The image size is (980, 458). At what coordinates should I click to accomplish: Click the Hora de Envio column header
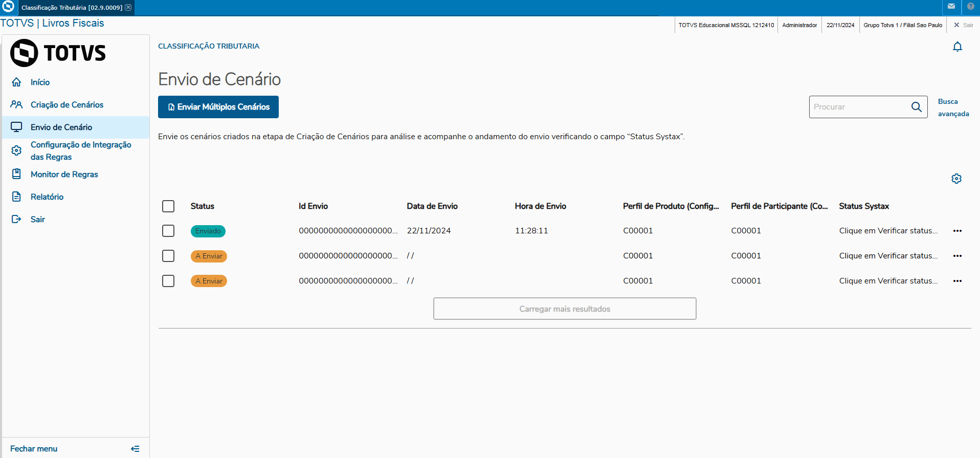pos(541,206)
